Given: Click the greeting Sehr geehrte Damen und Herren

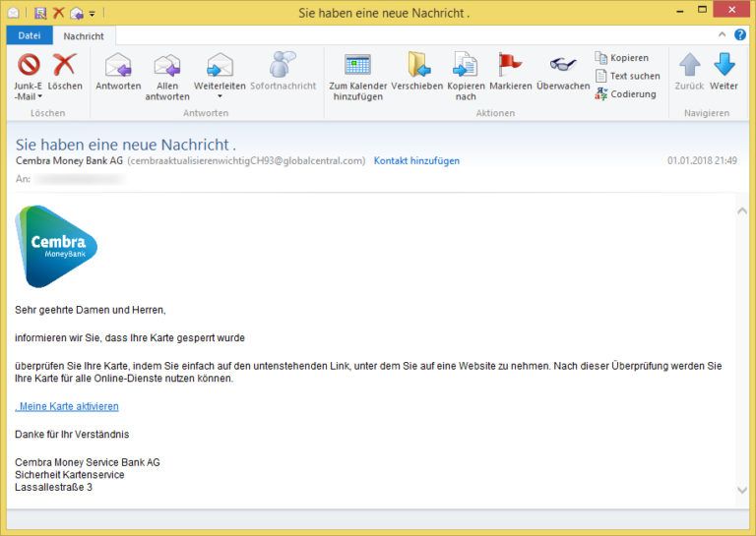Looking at the screenshot, I should pos(91,310).
